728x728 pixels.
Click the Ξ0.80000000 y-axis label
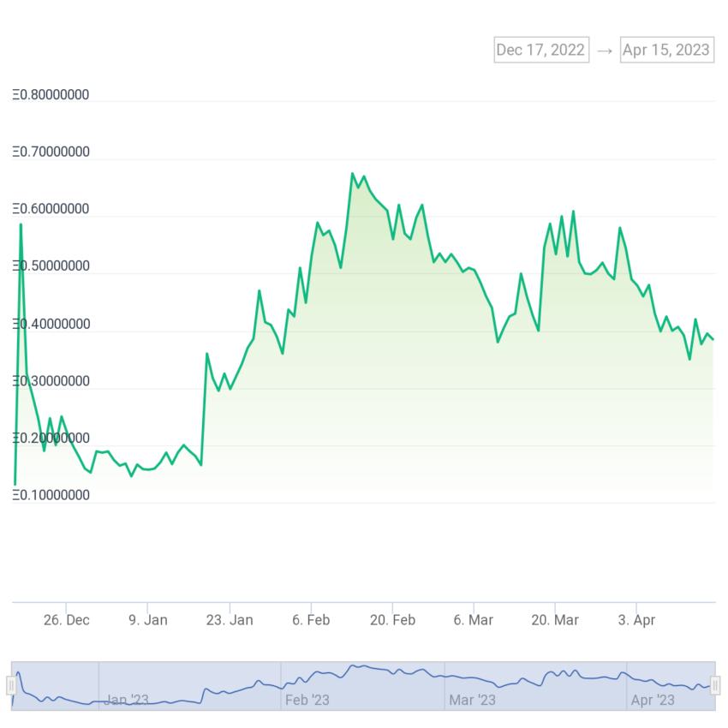pyautogui.click(x=51, y=95)
